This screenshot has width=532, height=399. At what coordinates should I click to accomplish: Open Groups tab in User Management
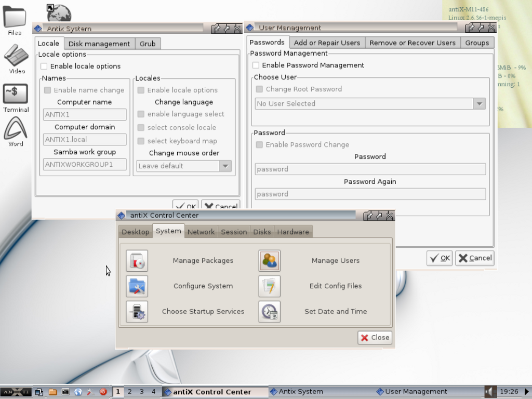(477, 43)
